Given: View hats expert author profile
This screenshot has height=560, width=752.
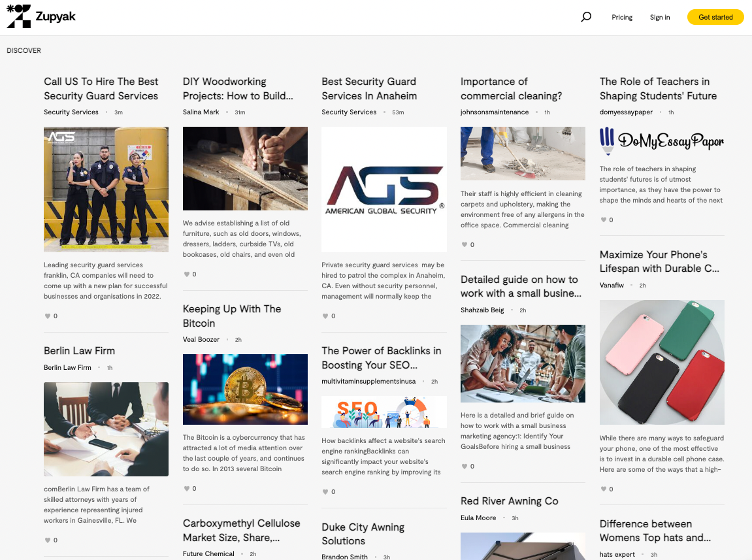Looking at the screenshot, I should pos(617,554).
